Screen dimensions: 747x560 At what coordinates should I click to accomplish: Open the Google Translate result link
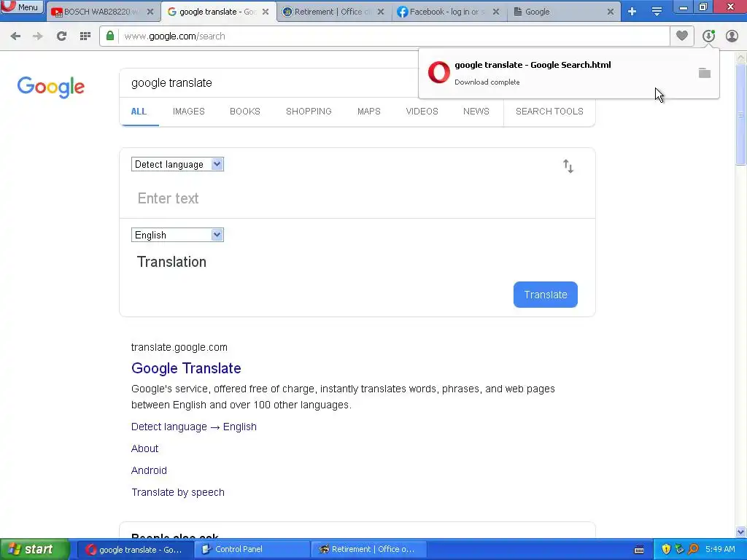pos(186,368)
